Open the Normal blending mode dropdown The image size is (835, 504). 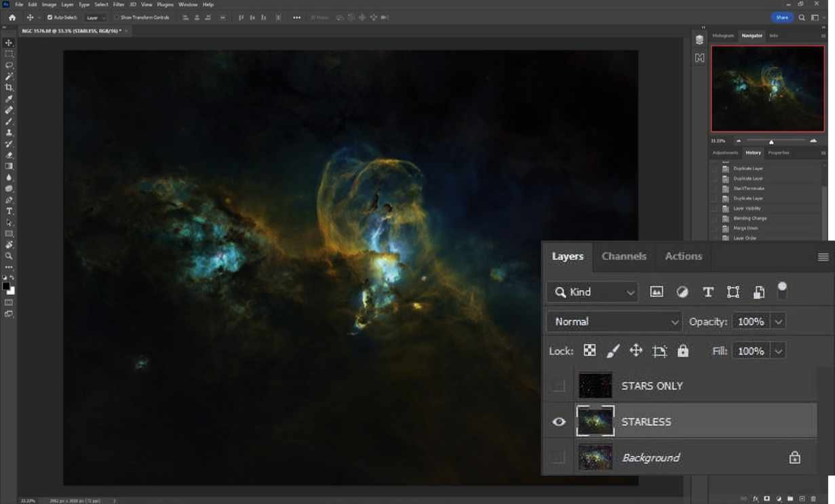coord(615,322)
